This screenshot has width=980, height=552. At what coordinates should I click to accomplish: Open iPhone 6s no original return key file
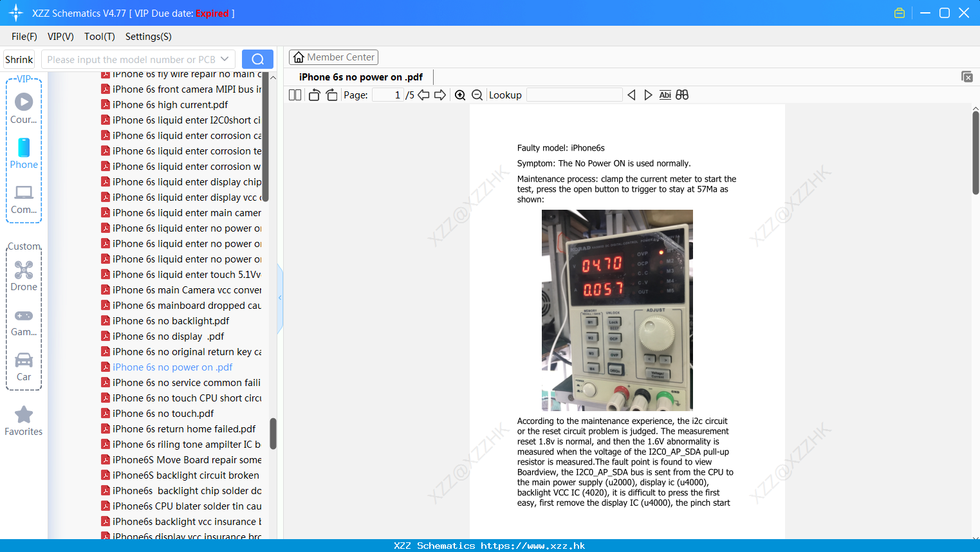pyautogui.click(x=181, y=352)
